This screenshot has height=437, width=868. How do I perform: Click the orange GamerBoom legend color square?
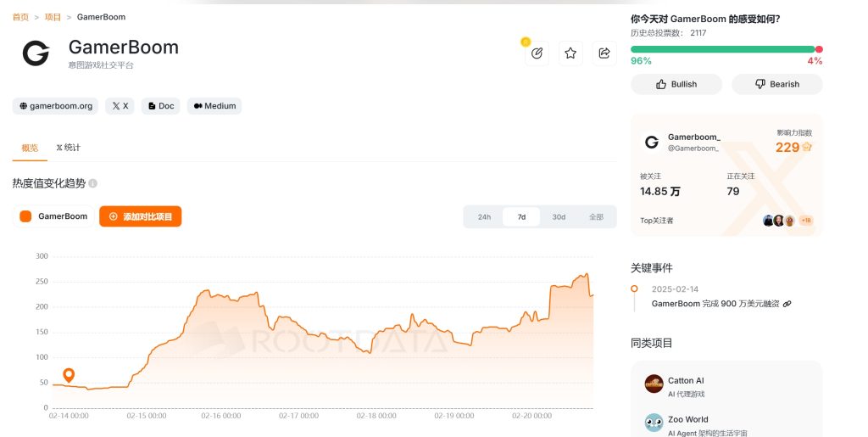pyautogui.click(x=25, y=216)
